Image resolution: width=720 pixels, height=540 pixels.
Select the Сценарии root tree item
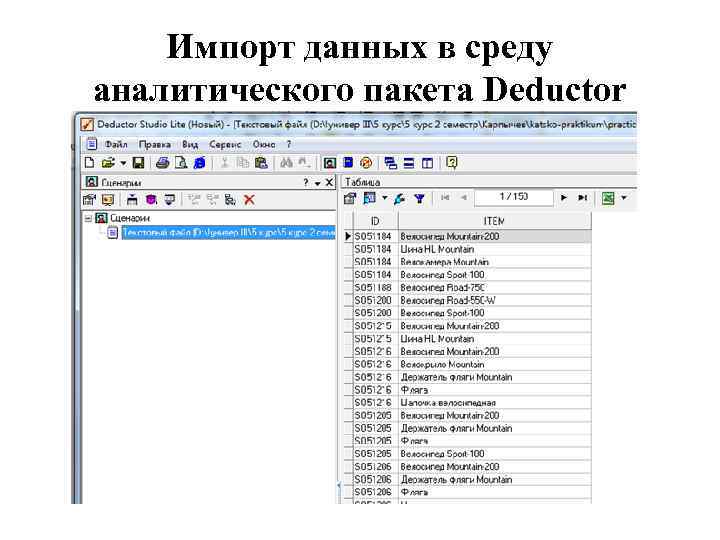coord(130,218)
